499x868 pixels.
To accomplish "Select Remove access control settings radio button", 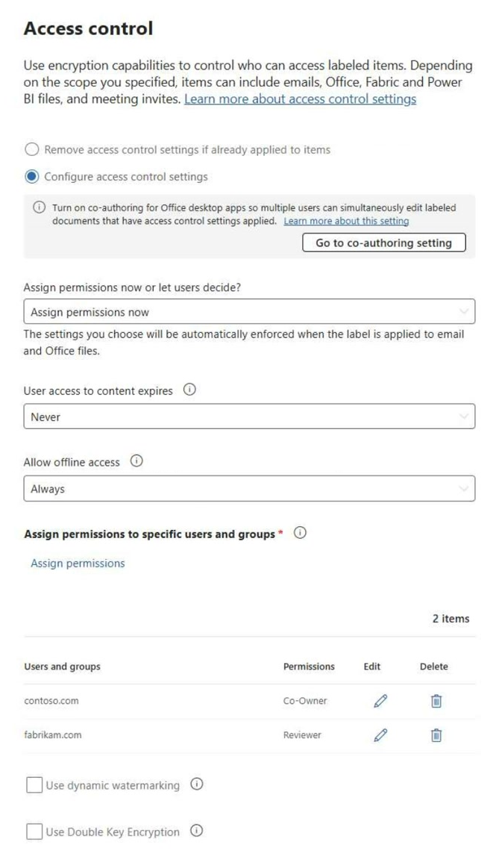I will [x=32, y=149].
